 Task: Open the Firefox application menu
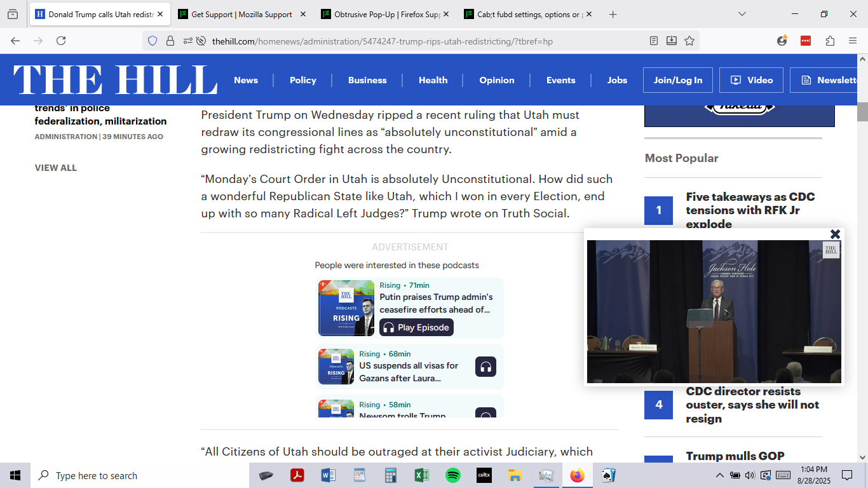point(853,41)
